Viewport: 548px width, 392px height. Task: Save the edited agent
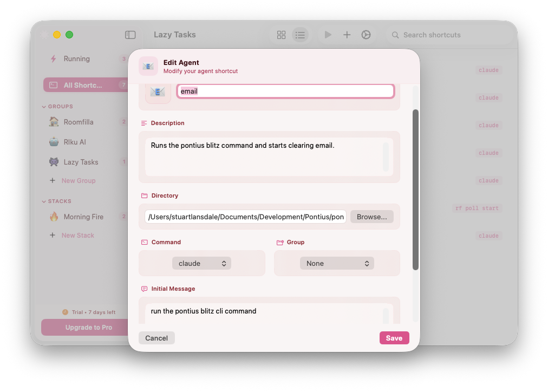pyautogui.click(x=394, y=337)
